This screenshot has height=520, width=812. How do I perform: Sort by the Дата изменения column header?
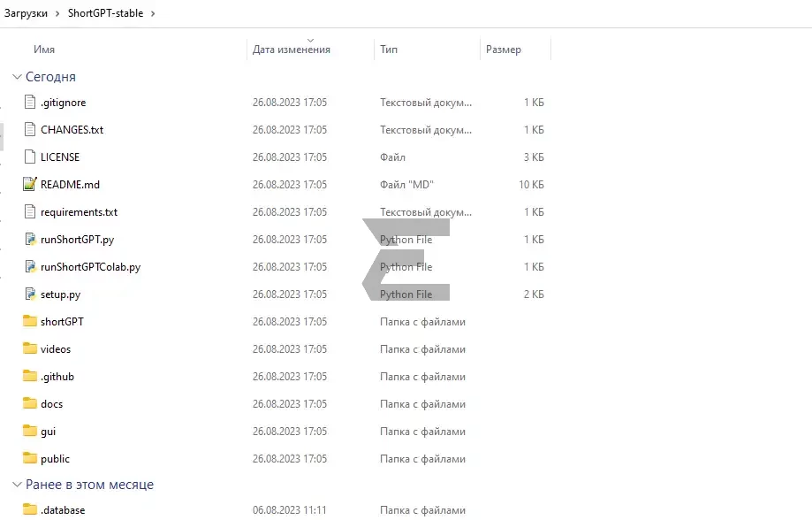[291, 50]
